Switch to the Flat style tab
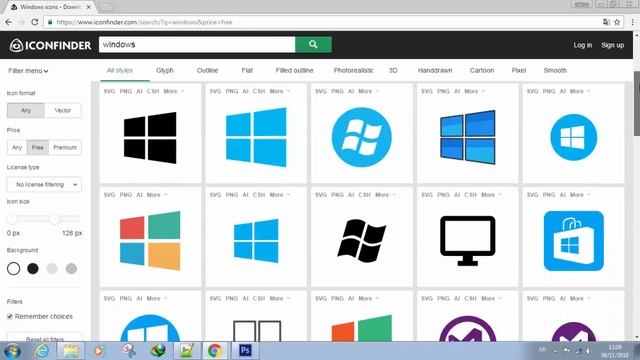This screenshot has width=640, height=360. coord(247,70)
